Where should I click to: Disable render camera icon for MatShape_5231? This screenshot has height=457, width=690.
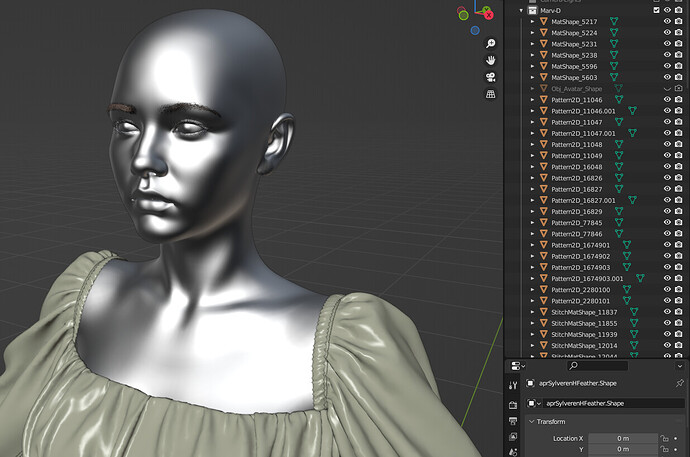(x=679, y=44)
